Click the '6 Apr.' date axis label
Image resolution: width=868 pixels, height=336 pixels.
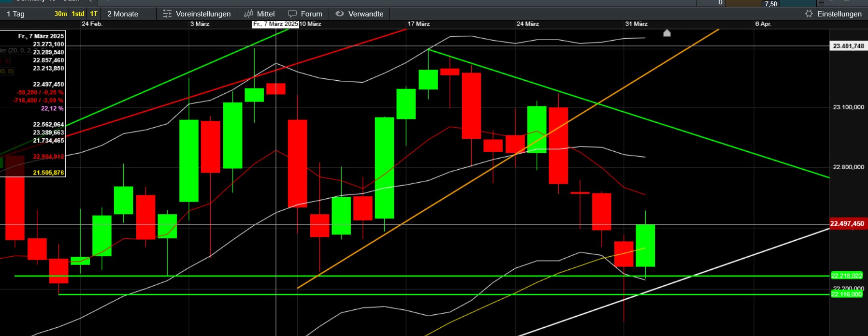pos(763,24)
